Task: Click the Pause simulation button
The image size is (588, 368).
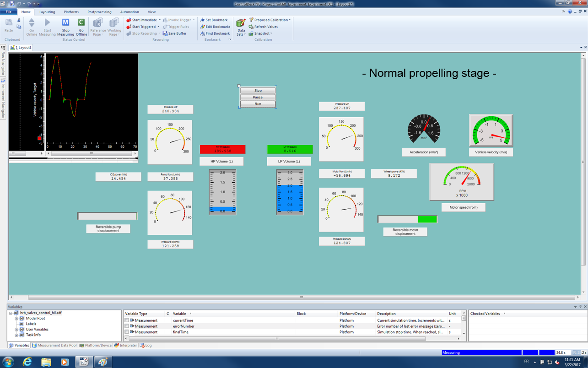Action: tap(257, 97)
